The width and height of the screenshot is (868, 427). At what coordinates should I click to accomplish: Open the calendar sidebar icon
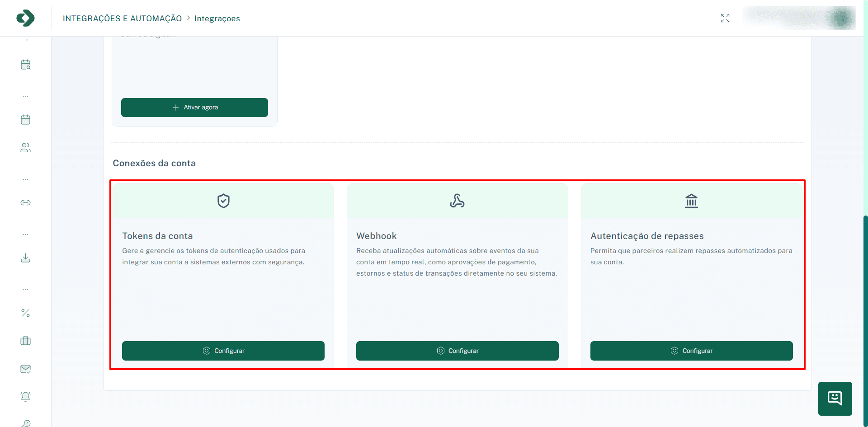[25, 119]
